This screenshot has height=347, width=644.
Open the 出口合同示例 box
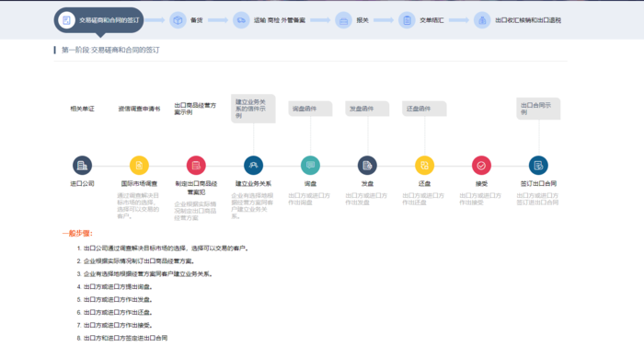pos(538,109)
